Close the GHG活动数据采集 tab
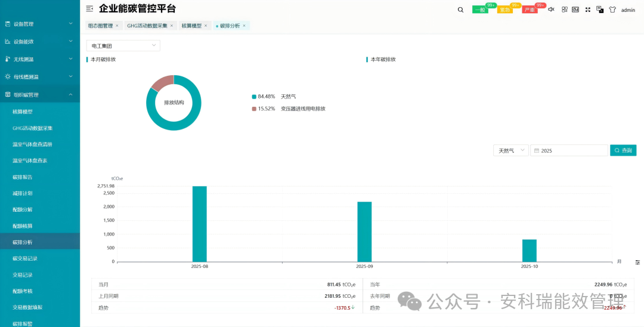This screenshot has width=644, height=327. click(x=172, y=26)
